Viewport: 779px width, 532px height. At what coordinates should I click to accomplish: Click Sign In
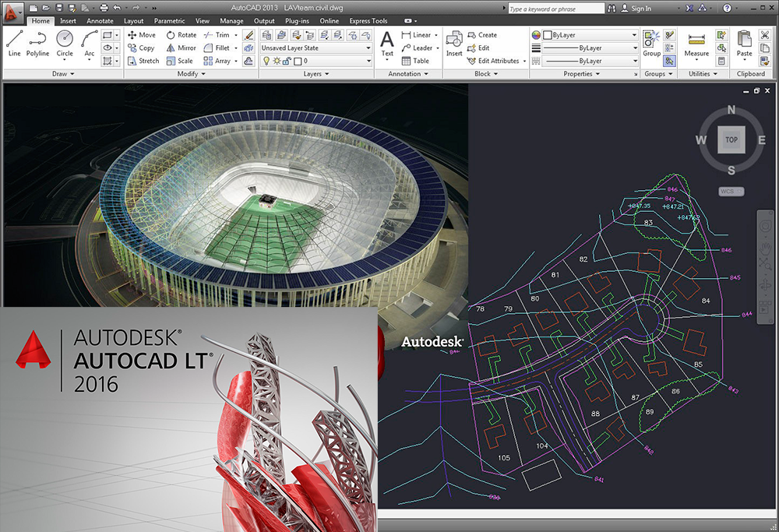point(636,8)
